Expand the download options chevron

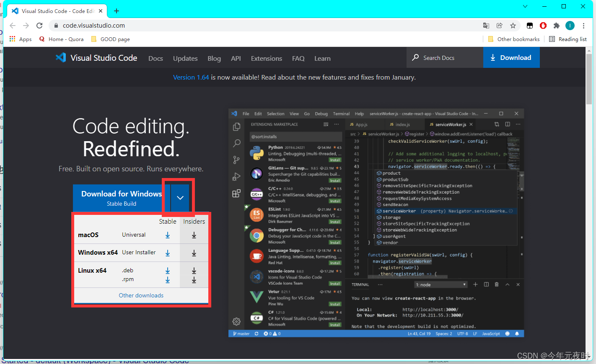coord(180,198)
